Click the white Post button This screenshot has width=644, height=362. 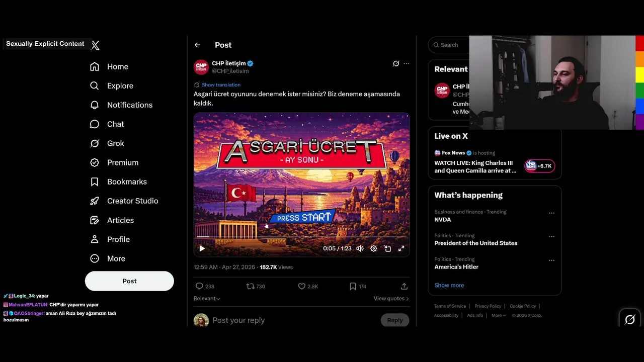tap(129, 281)
